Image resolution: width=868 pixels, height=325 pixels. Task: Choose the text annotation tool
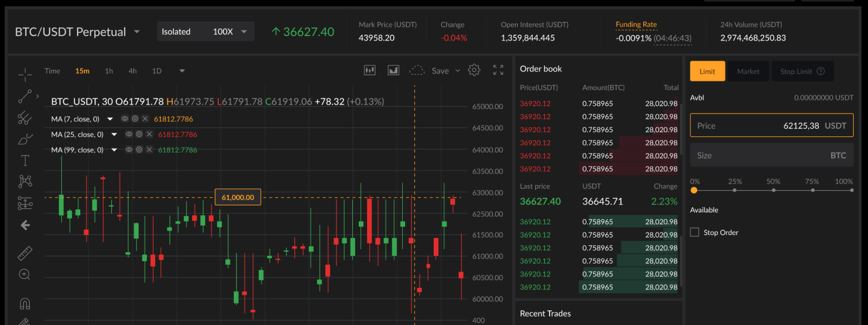click(25, 160)
